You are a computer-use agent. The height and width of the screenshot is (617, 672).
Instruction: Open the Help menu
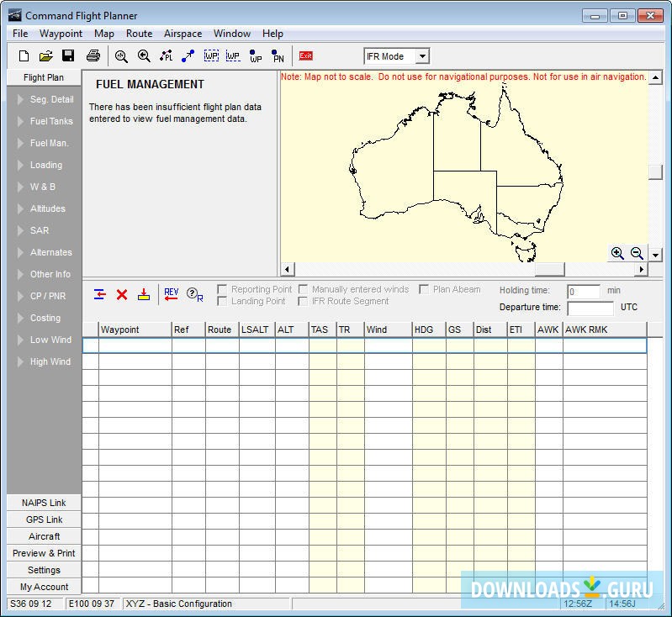(x=273, y=34)
